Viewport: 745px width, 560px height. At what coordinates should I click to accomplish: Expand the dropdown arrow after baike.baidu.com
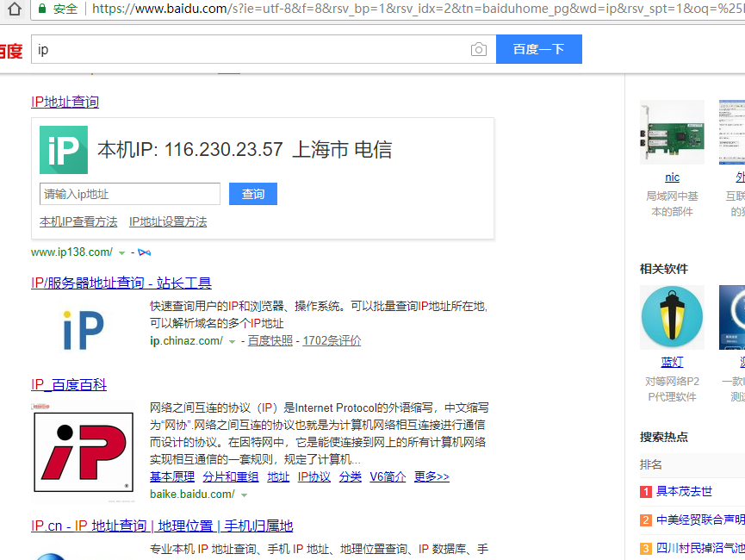click(x=245, y=495)
